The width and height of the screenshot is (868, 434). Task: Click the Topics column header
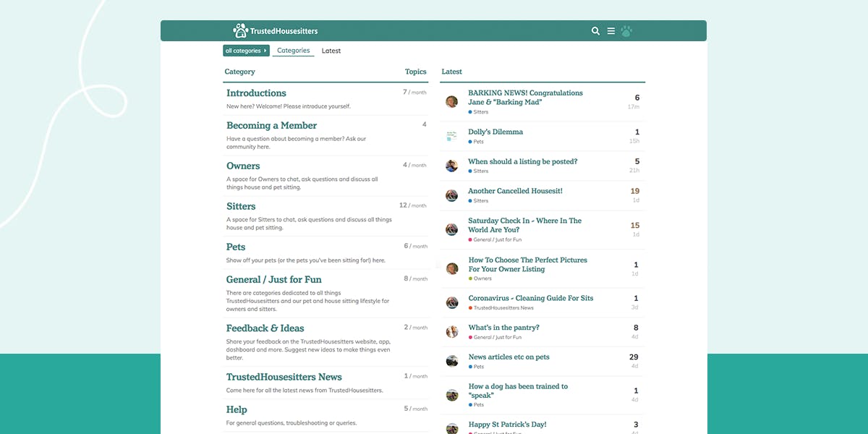point(416,72)
